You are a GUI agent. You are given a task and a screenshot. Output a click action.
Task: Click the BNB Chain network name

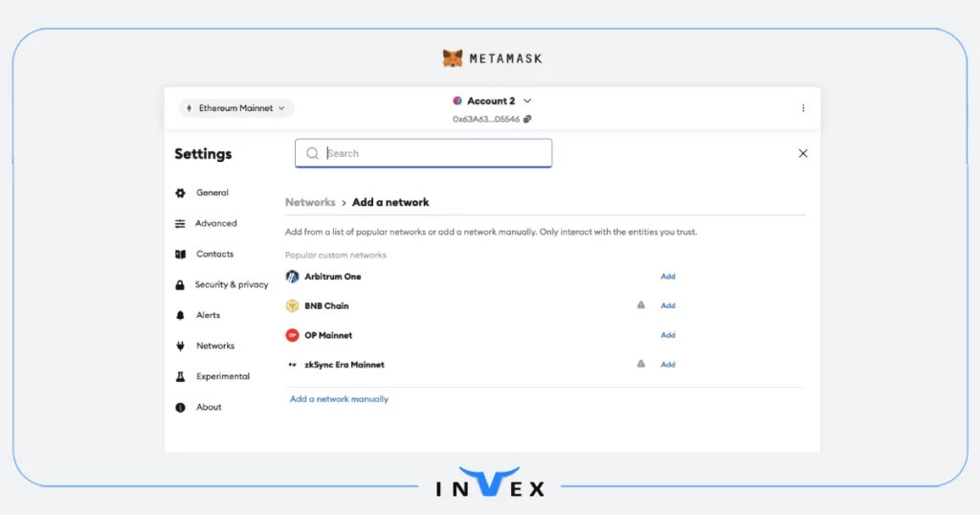coord(326,305)
